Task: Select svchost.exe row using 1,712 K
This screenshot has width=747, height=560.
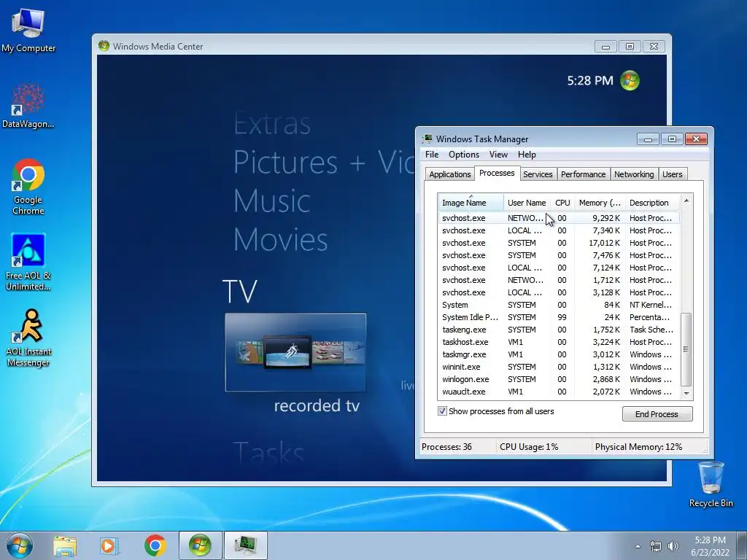Action: tap(559, 280)
